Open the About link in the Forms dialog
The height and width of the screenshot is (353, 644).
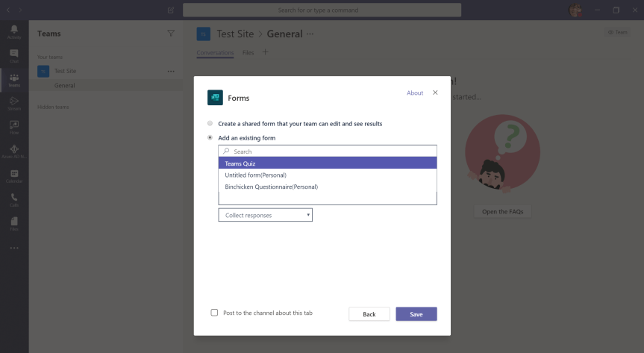(414, 93)
